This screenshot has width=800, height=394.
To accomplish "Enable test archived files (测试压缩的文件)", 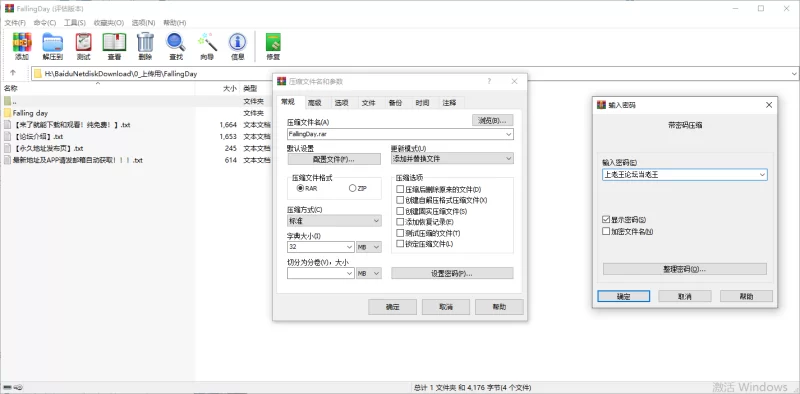I will pos(400,233).
